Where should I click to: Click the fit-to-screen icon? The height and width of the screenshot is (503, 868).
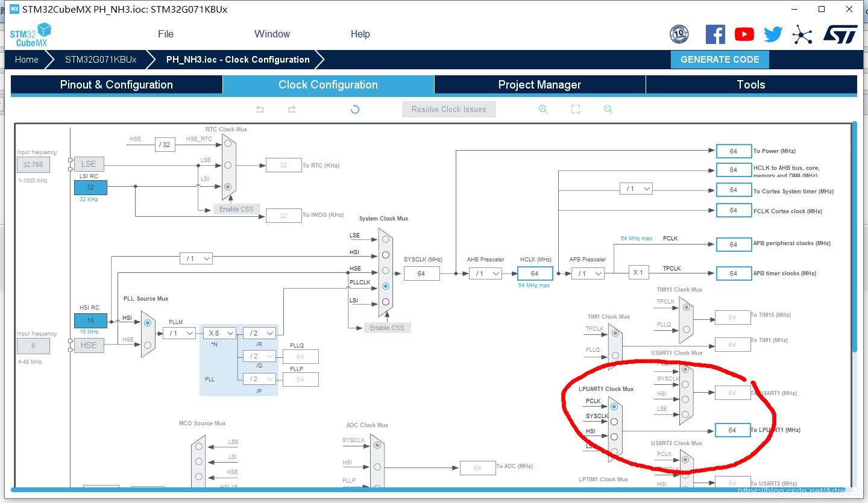(x=575, y=109)
